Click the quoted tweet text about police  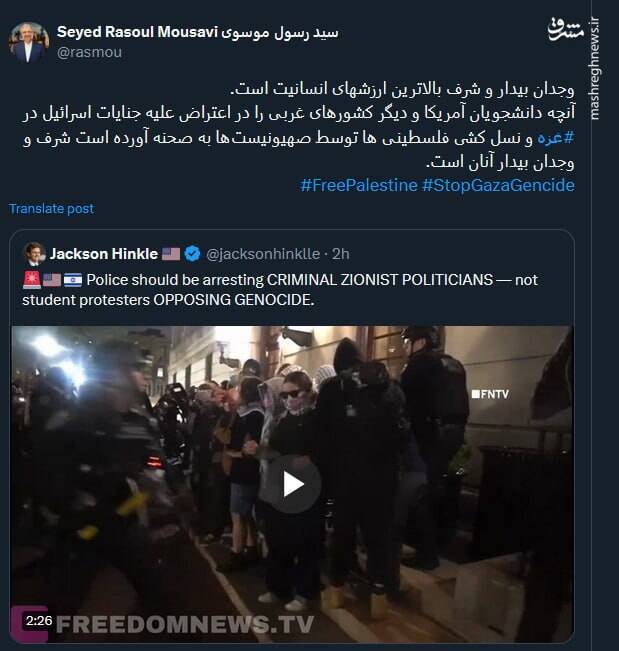(x=280, y=290)
